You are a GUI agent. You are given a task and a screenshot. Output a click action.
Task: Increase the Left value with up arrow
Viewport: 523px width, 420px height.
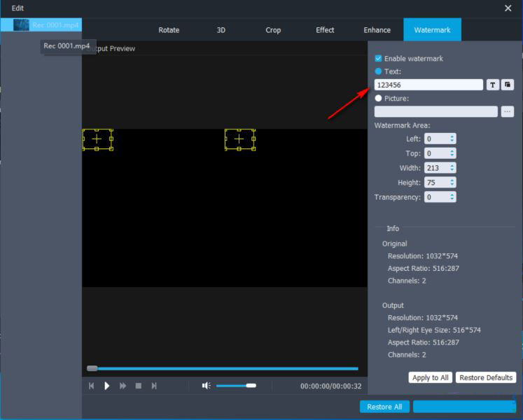452,136
